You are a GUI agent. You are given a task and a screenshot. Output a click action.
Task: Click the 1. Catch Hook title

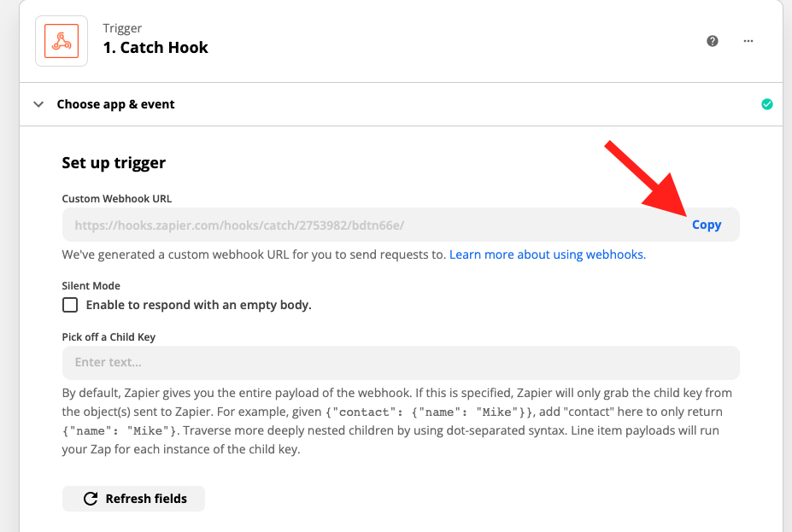pyautogui.click(x=155, y=48)
